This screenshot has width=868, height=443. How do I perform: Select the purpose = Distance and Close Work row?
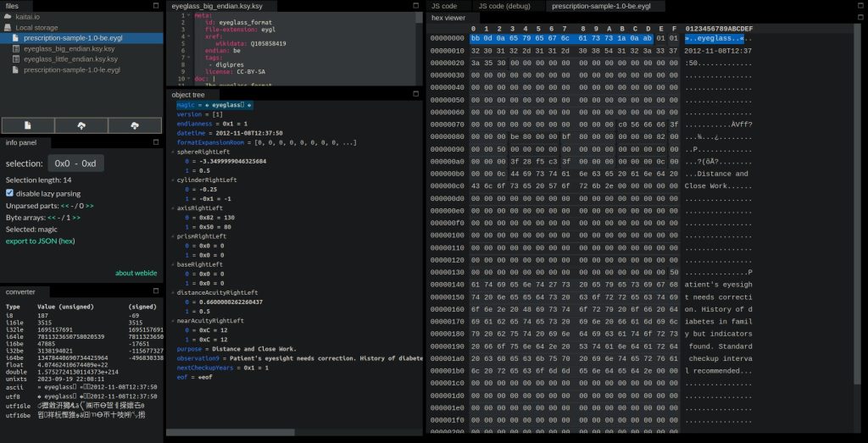(236, 349)
